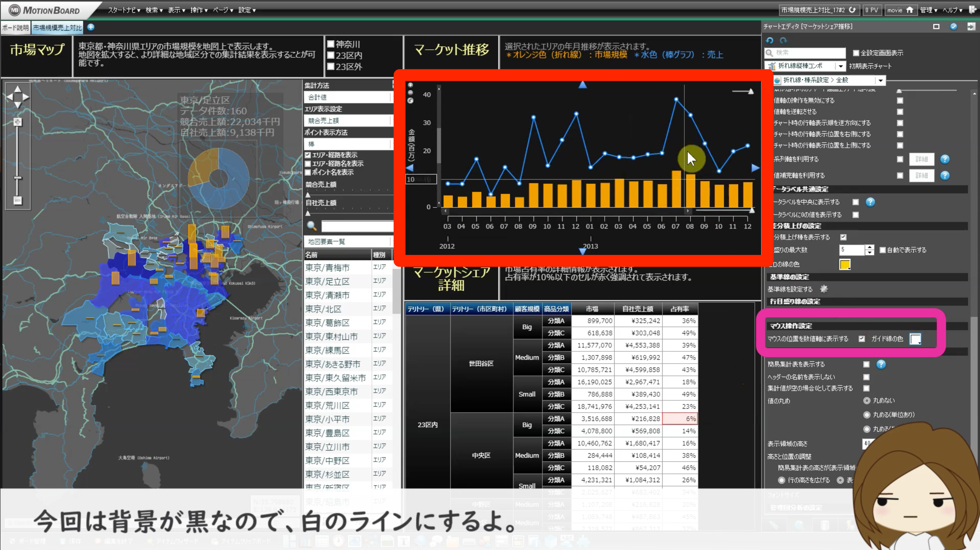Open the 管理 menu
The width and height of the screenshot is (980, 550).
pos(929,10)
